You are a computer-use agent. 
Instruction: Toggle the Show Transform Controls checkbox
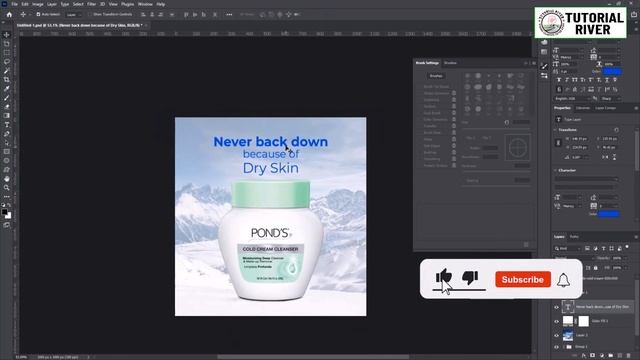coord(91,14)
